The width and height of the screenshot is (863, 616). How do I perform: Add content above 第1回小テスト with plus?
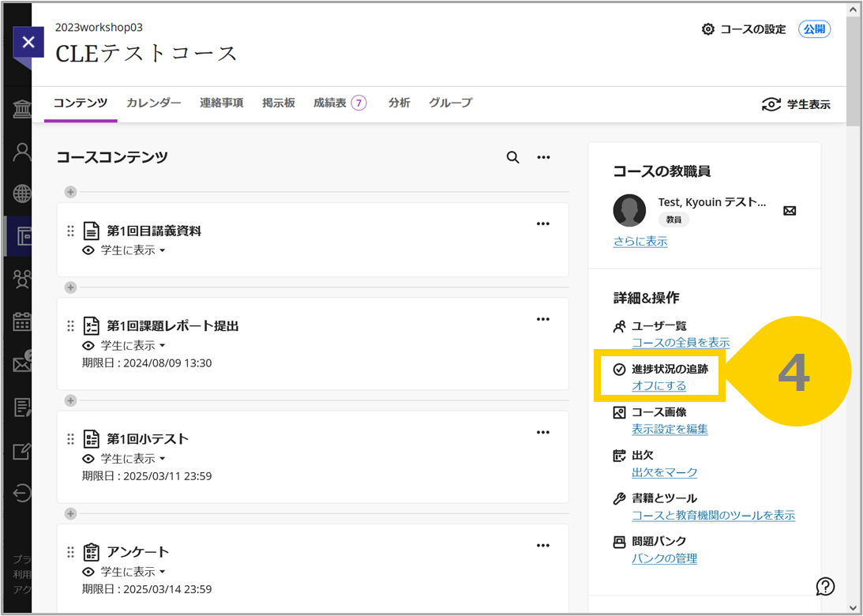70,400
